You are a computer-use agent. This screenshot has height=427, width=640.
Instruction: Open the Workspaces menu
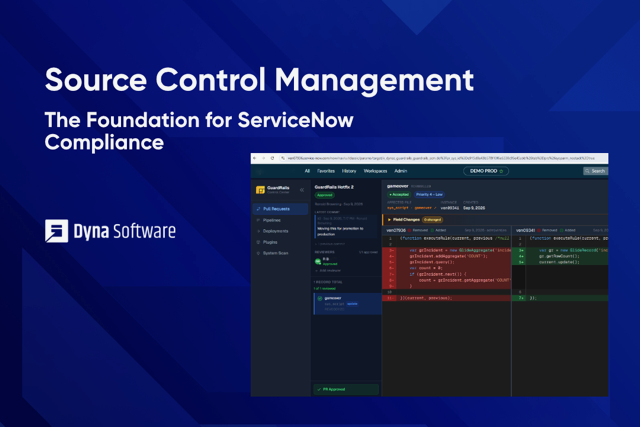[x=375, y=171]
